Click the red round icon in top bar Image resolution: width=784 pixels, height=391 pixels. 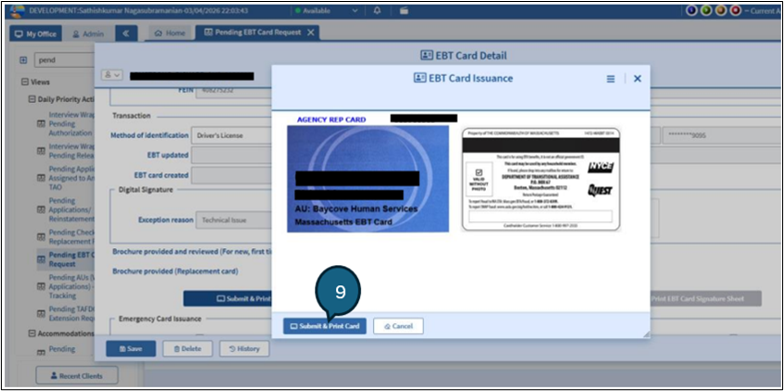[x=736, y=10]
